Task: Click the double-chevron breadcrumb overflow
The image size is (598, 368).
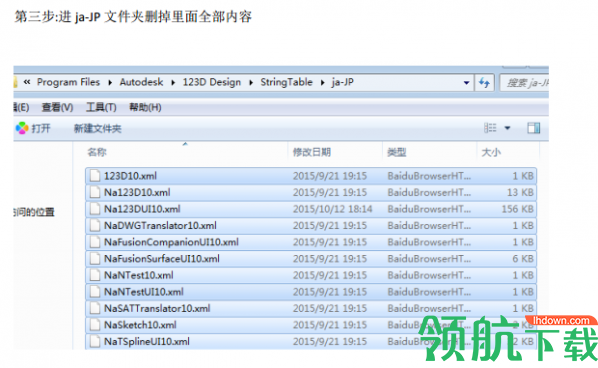Action: (27, 82)
